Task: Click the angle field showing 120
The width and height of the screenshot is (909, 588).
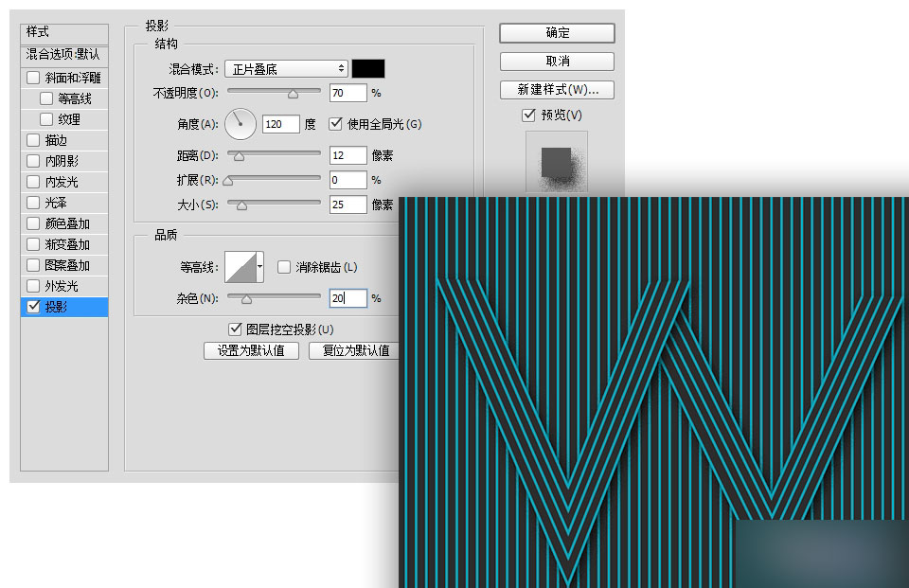Action: pos(281,124)
